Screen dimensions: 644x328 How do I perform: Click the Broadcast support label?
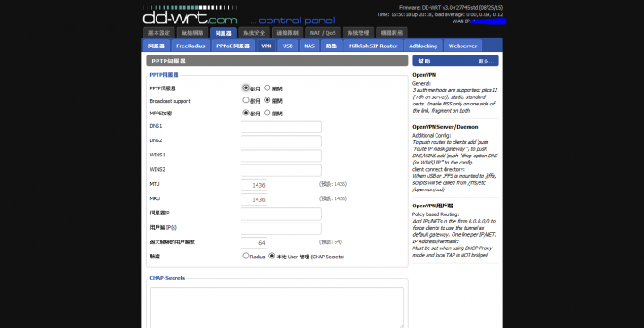point(170,101)
